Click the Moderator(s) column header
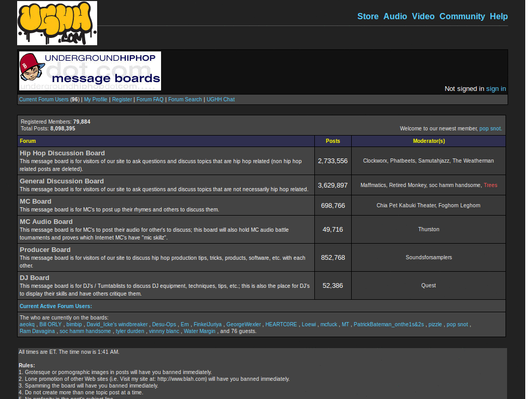Viewport: 532px width, 399px height. click(x=429, y=141)
